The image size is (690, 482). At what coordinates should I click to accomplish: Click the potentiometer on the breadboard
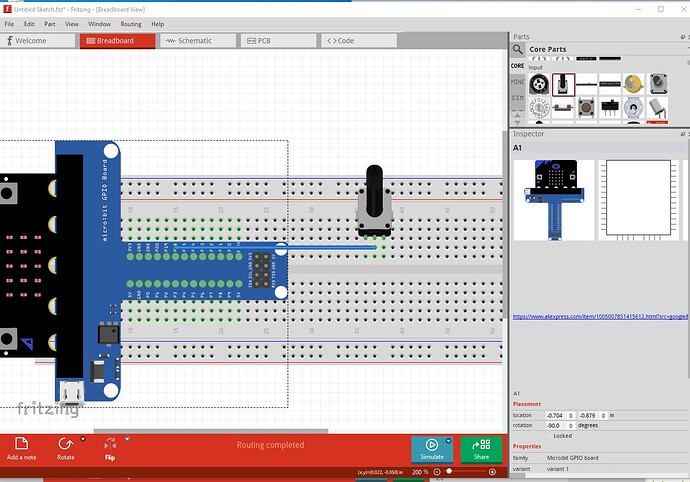click(x=374, y=201)
